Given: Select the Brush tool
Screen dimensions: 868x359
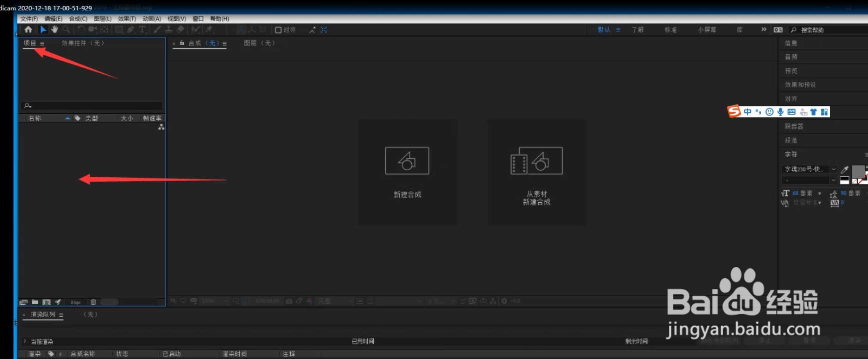Looking at the screenshot, I should coord(157,29).
